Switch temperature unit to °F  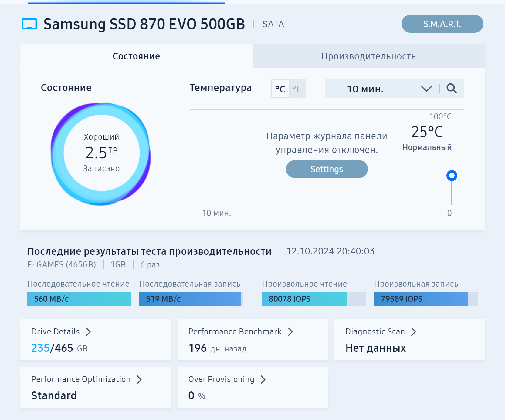pyautogui.click(x=297, y=89)
